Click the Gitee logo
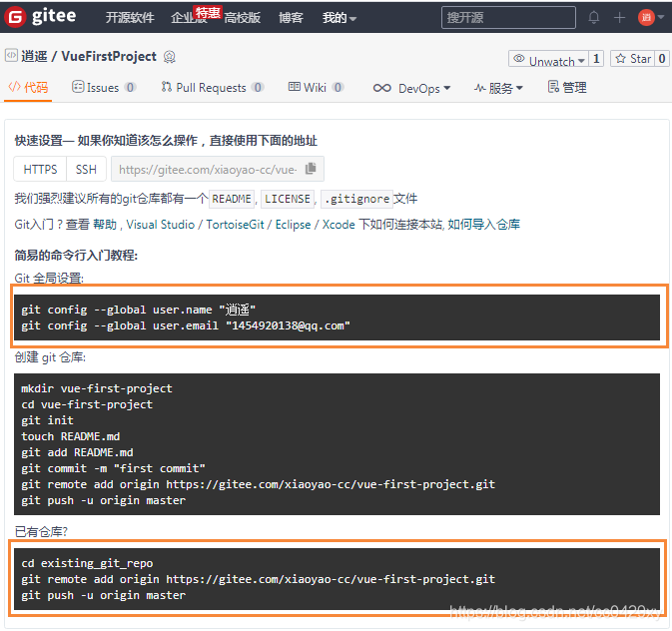672x631 pixels. click(x=40, y=17)
